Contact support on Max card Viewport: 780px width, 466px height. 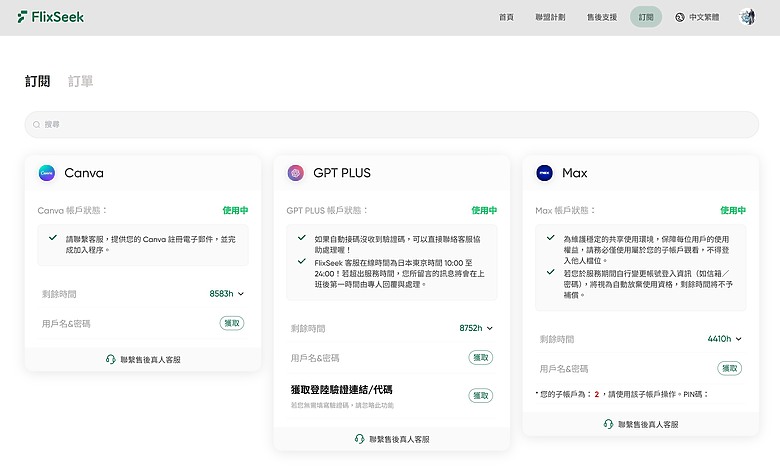(641, 424)
